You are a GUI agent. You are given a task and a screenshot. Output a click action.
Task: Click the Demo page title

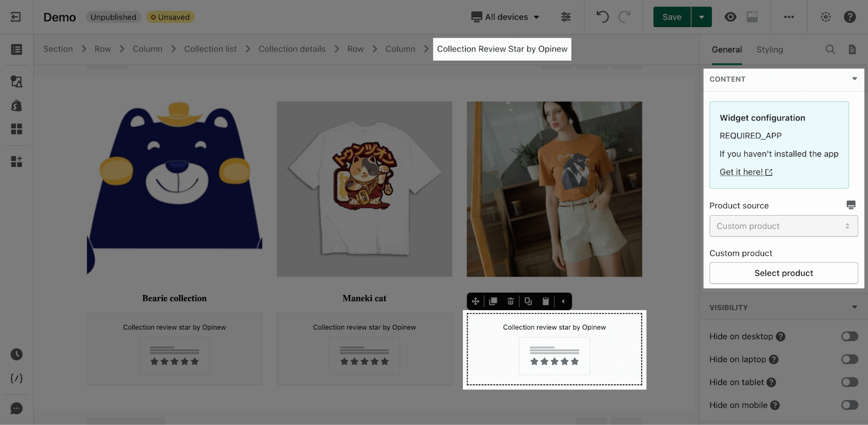[60, 17]
